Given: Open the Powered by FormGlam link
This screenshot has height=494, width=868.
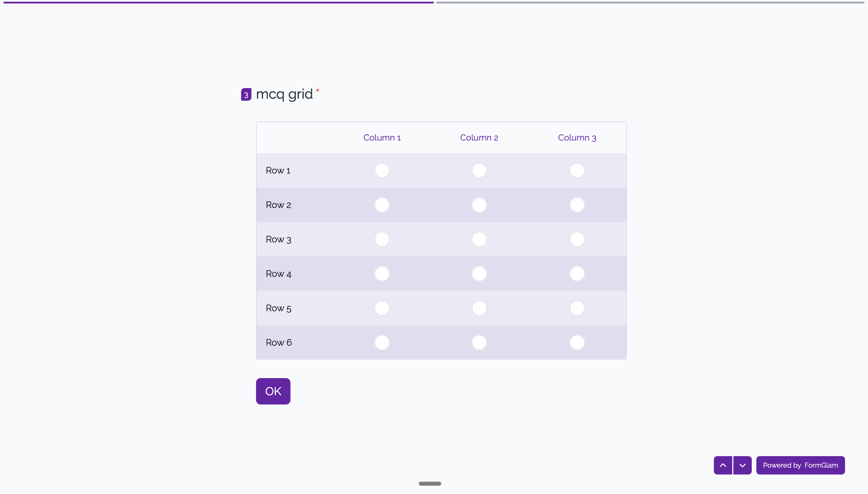Looking at the screenshot, I should coord(801,465).
